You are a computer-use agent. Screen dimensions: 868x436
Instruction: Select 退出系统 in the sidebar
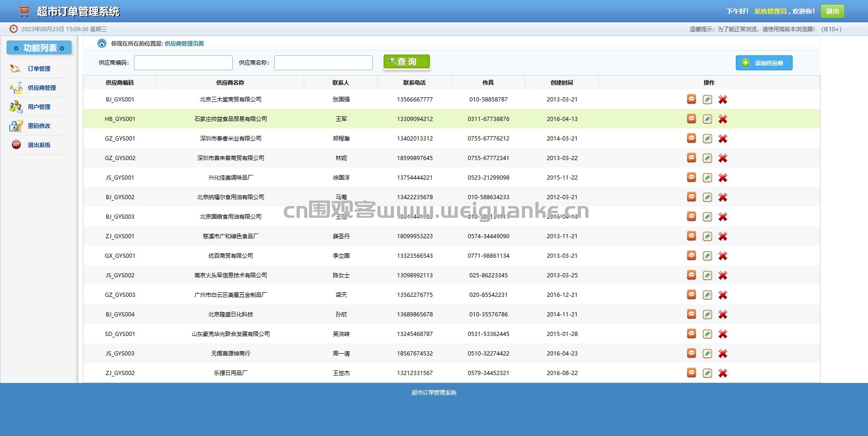click(x=39, y=145)
